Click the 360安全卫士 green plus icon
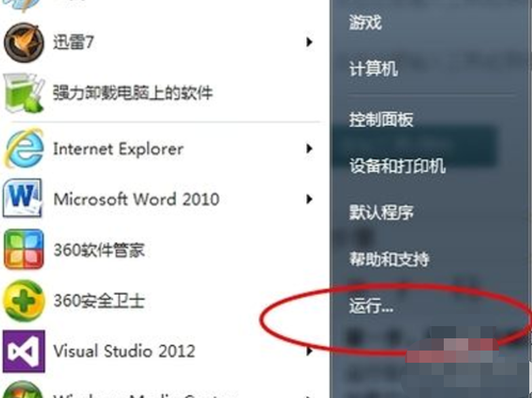This screenshot has height=398, width=532. (24, 300)
